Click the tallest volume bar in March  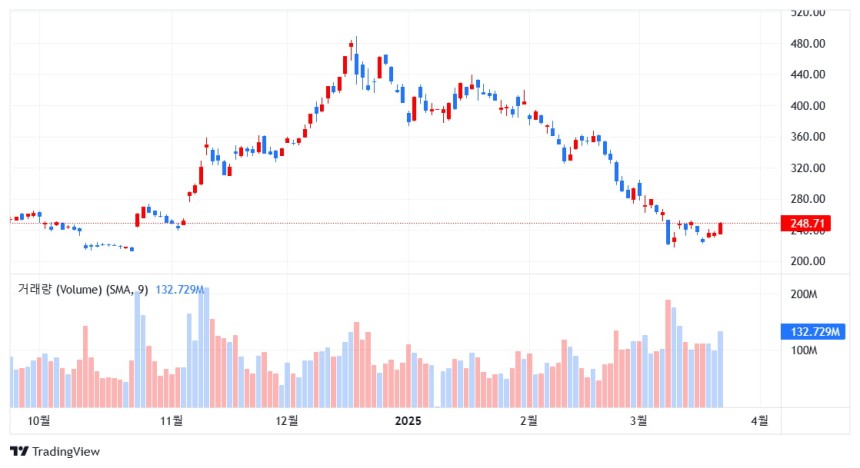668,353
